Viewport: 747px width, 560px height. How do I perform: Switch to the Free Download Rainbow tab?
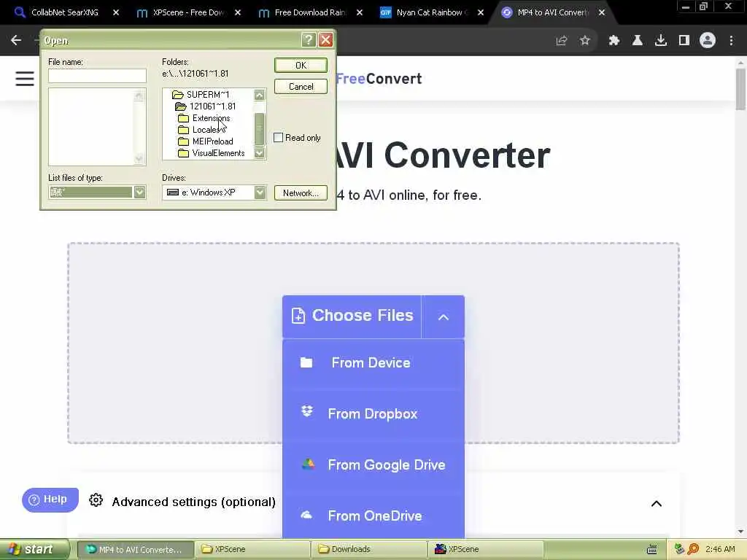(309, 12)
